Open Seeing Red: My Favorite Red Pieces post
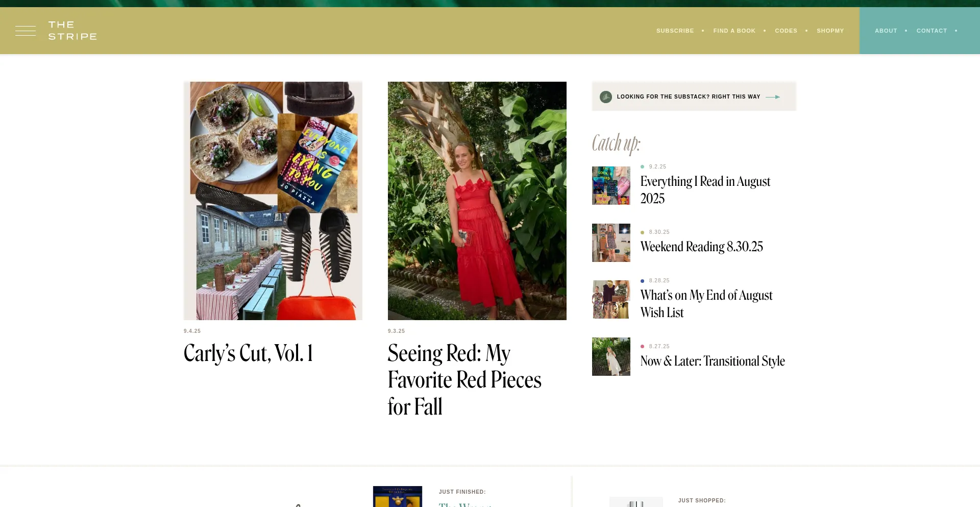The width and height of the screenshot is (980, 507). coord(464,380)
